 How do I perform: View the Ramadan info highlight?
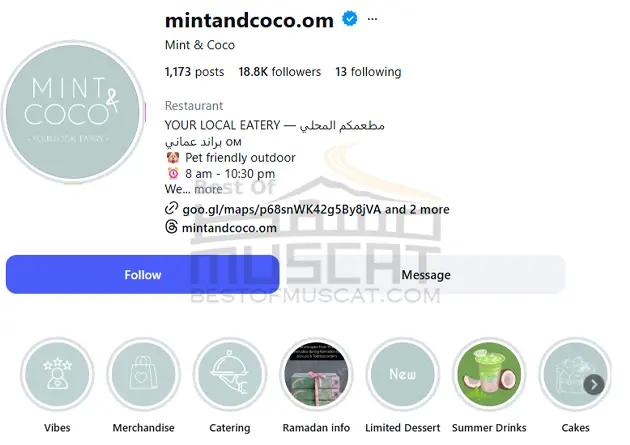coord(316,374)
